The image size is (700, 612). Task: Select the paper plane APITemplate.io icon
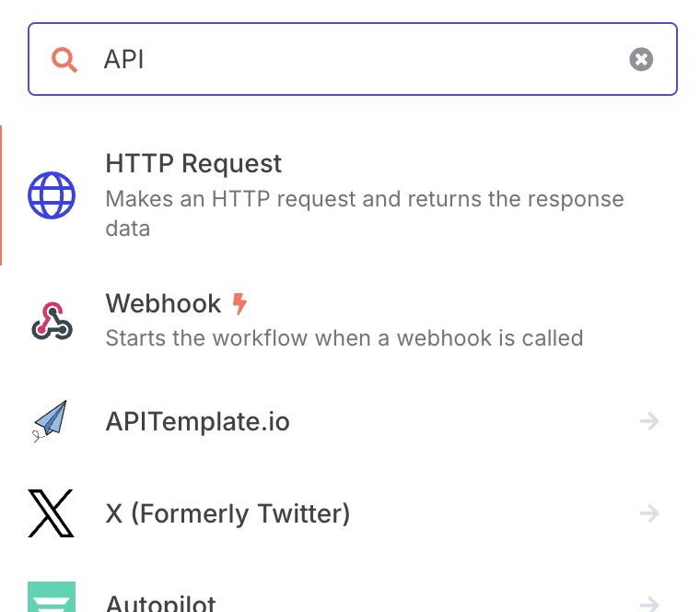tap(50, 421)
